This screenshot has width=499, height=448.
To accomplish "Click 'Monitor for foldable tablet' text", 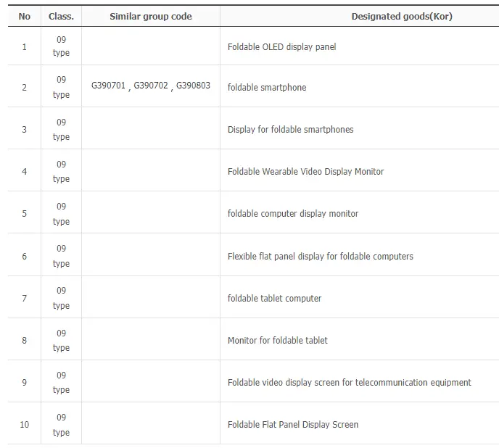I will 277,340.
